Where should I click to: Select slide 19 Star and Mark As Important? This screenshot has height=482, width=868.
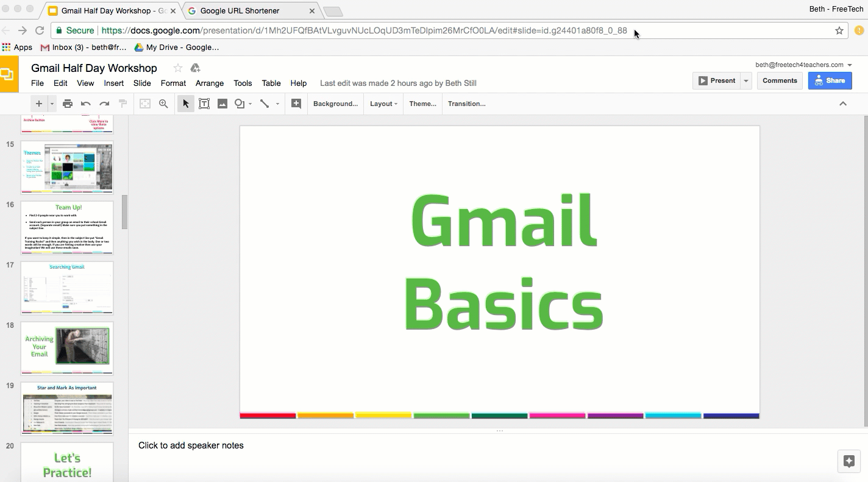click(x=67, y=408)
